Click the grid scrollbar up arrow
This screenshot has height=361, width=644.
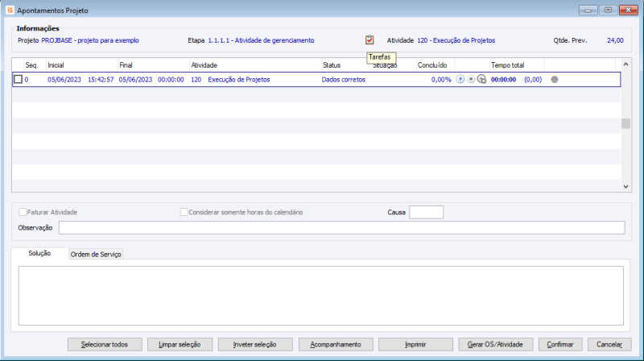point(625,64)
